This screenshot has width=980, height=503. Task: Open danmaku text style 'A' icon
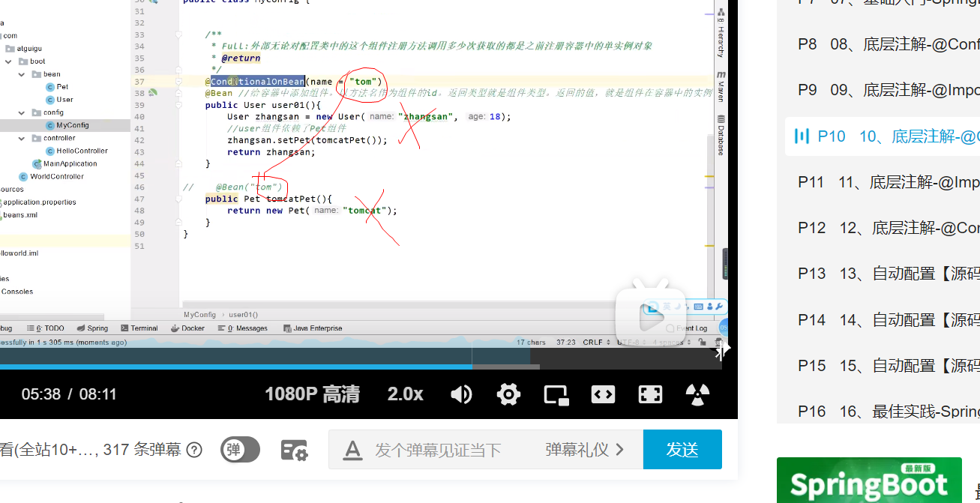click(x=352, y=450)
